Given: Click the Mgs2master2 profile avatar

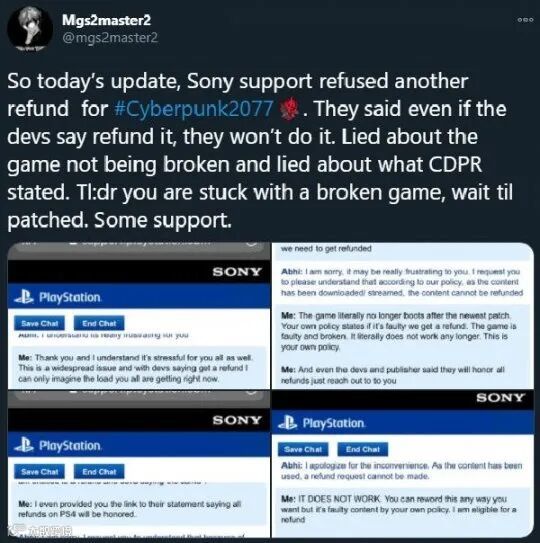Looking at the screenshot, I should [x=29, y=29].
